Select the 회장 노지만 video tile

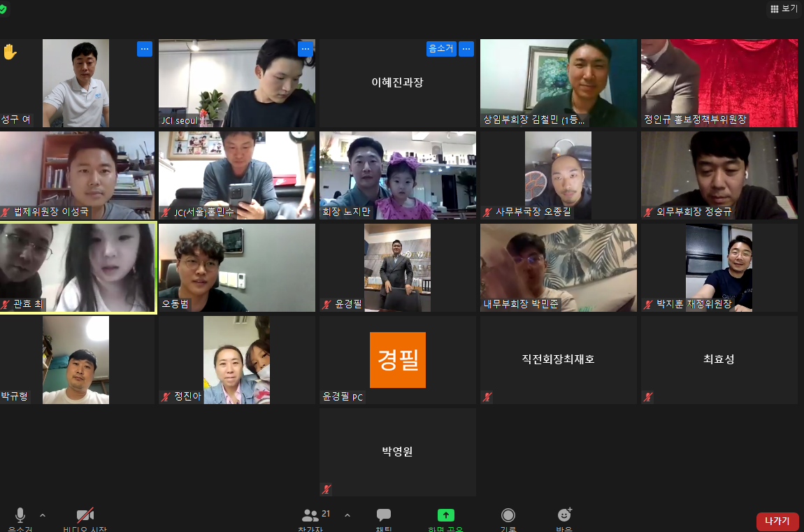(x=397, y=175)
